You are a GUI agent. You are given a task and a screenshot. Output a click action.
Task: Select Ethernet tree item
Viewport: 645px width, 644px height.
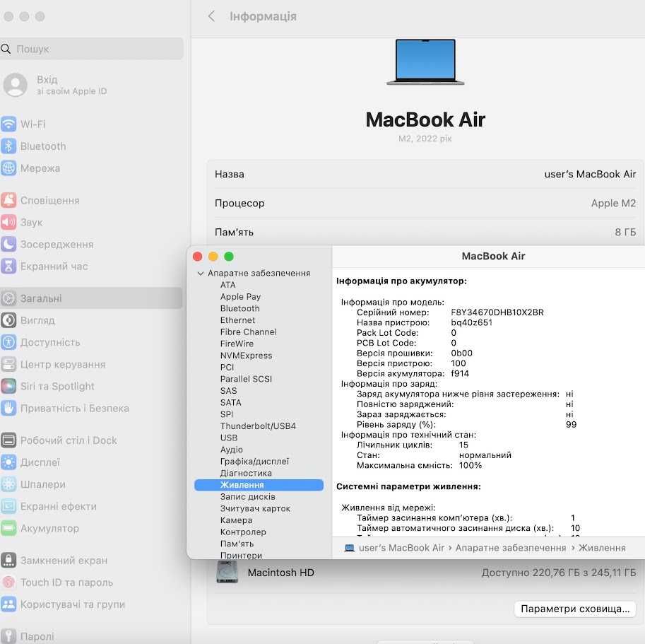237,320
